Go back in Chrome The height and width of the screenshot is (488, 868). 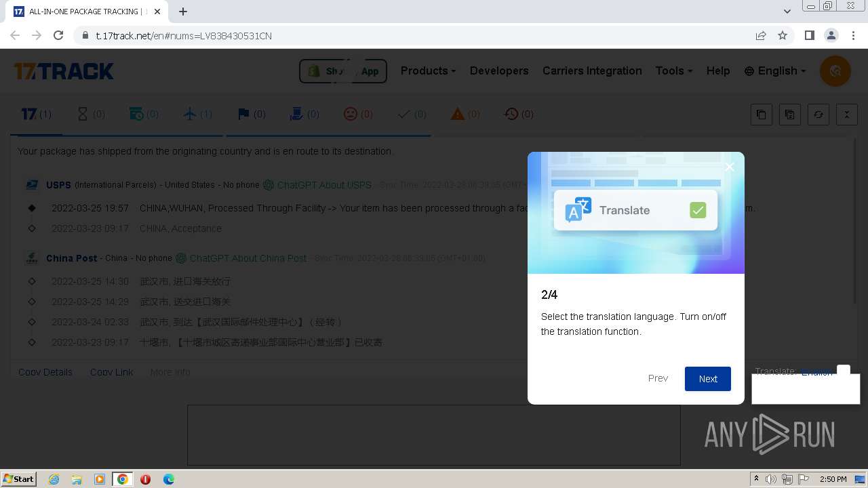tap(15, 35)
